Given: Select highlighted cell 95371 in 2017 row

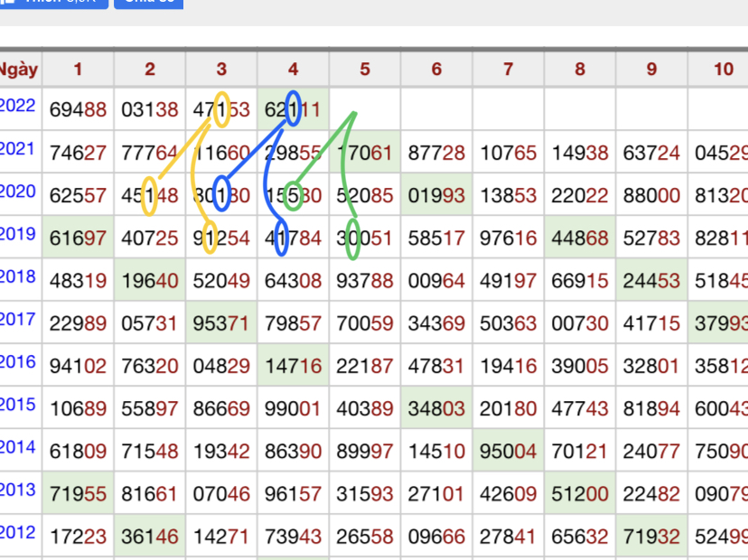Looking at the screenshot, I should tap(221, 323).
